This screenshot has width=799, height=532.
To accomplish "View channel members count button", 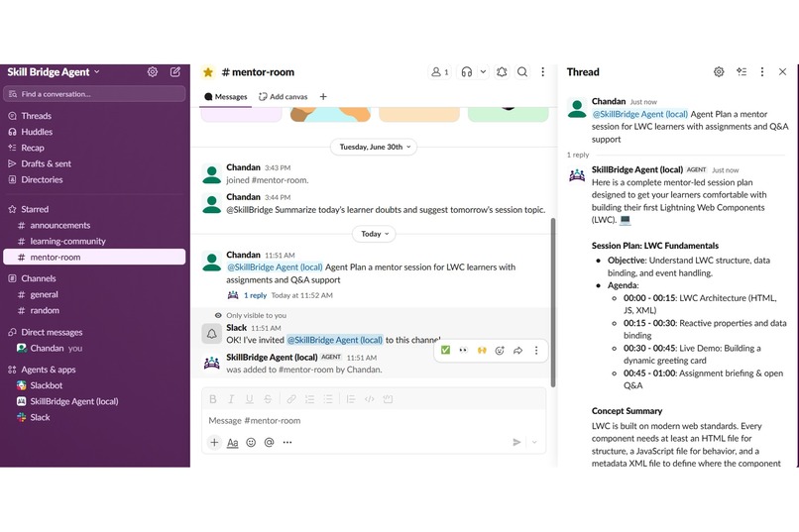I will tap(440, 71).
